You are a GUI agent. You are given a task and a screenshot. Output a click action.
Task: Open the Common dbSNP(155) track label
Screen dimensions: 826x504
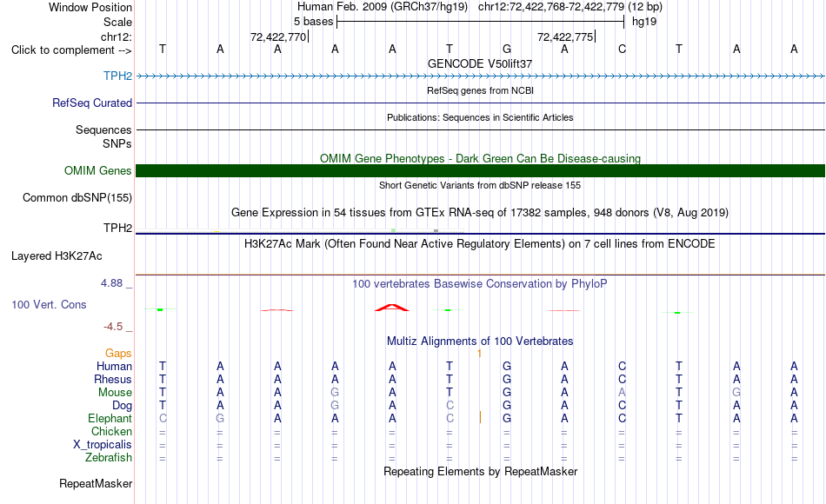tap(77, 197)
